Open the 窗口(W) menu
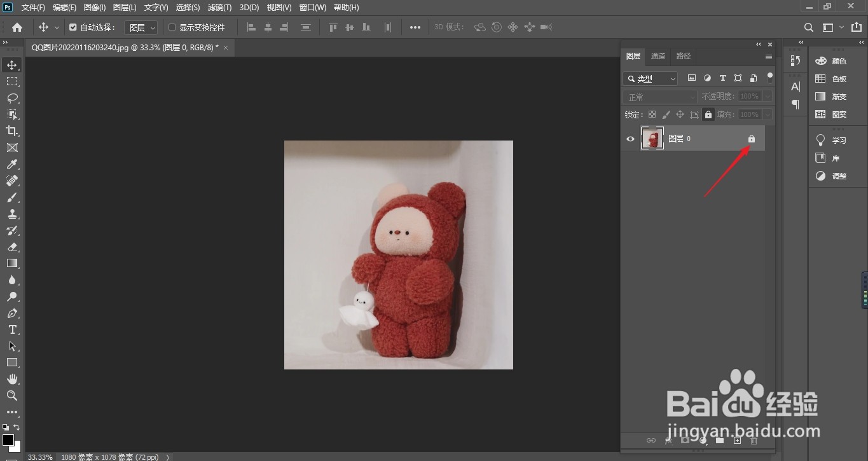868x461 pixels. 312,8
